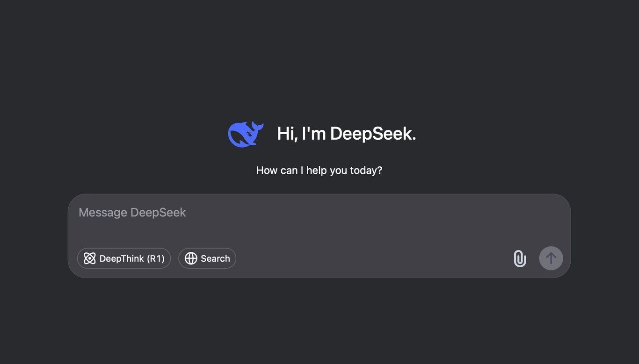
Task: Activate the Search capability
Action: (x=207, y=257)
